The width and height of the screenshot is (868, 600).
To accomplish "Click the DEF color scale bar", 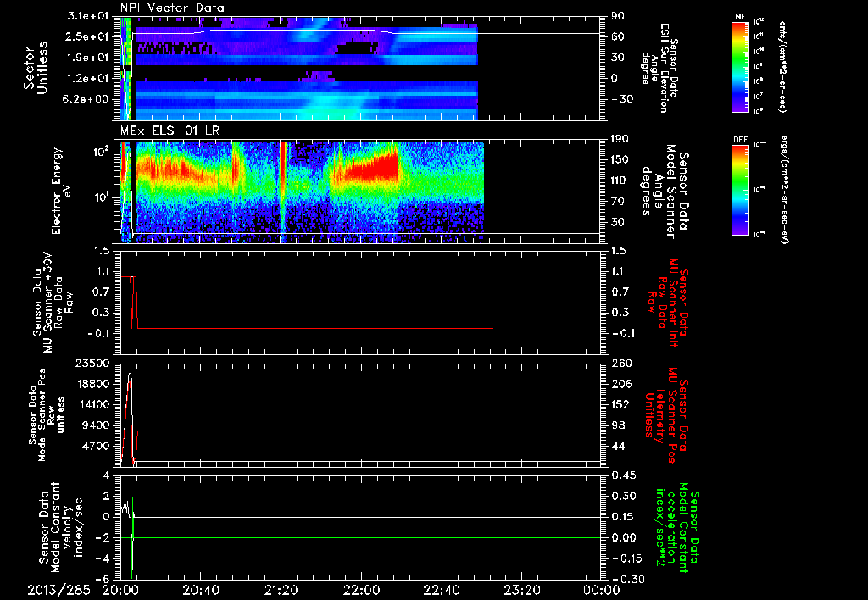I will (x=741, y=190).
